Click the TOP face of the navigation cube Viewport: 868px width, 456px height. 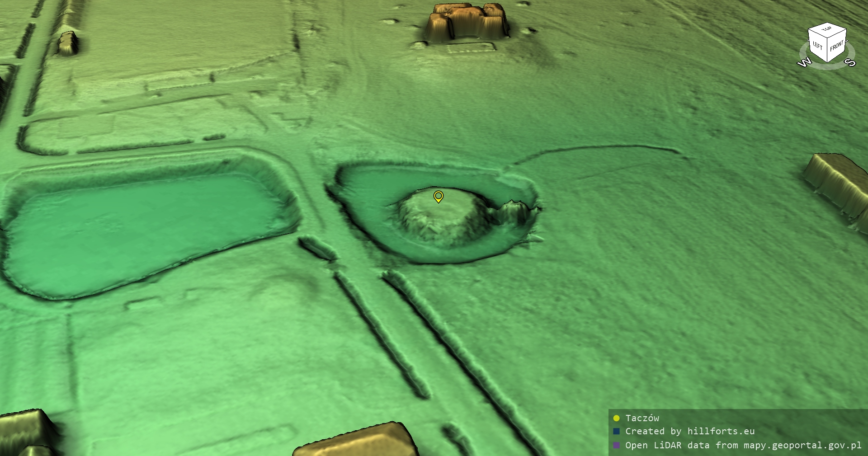tap(827, 29)
